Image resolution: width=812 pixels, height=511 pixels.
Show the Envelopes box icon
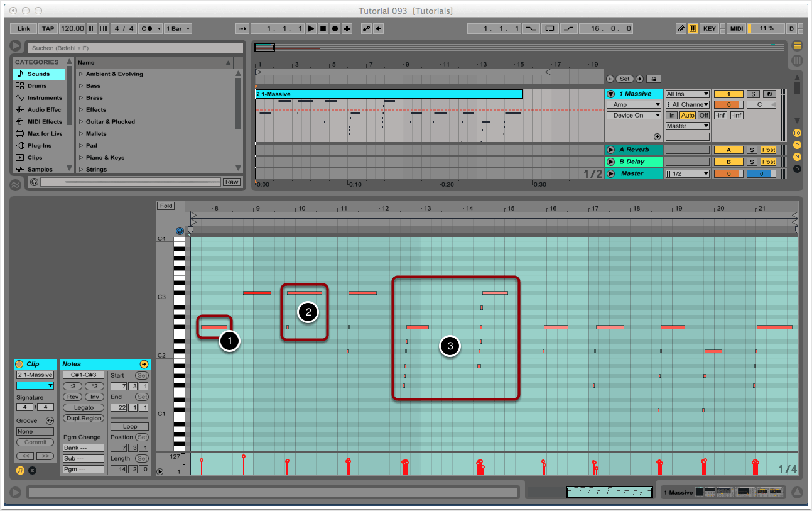33,470
